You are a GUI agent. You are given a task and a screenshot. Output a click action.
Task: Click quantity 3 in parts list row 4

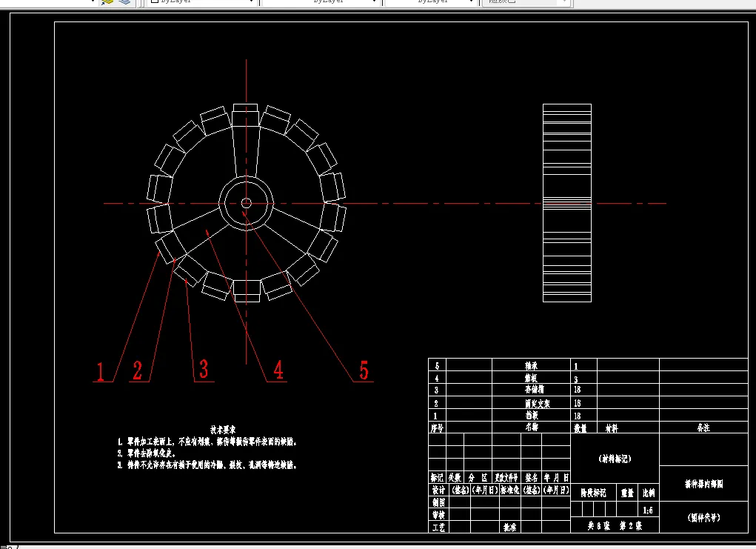tap(575, 379)
